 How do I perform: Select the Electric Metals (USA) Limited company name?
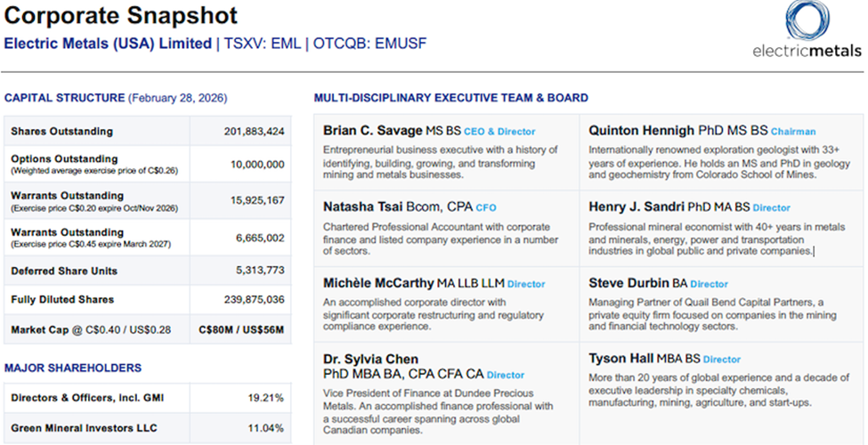tap(108, 43)
